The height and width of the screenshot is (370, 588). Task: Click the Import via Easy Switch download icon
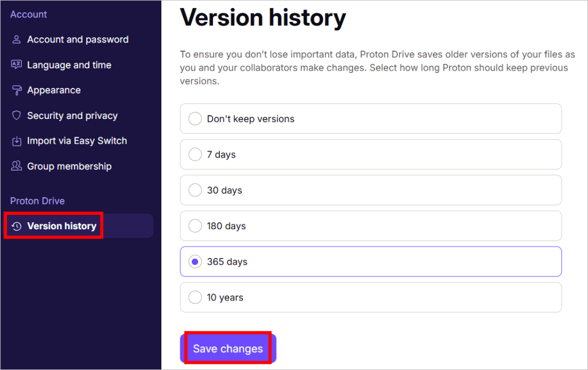(x=16, y=141)
